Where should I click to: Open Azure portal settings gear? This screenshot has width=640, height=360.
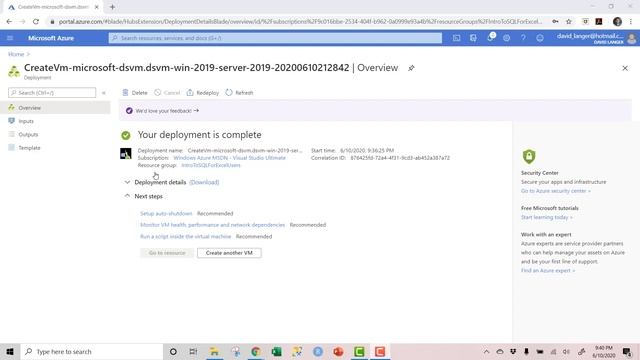click(x=507, y=38)
